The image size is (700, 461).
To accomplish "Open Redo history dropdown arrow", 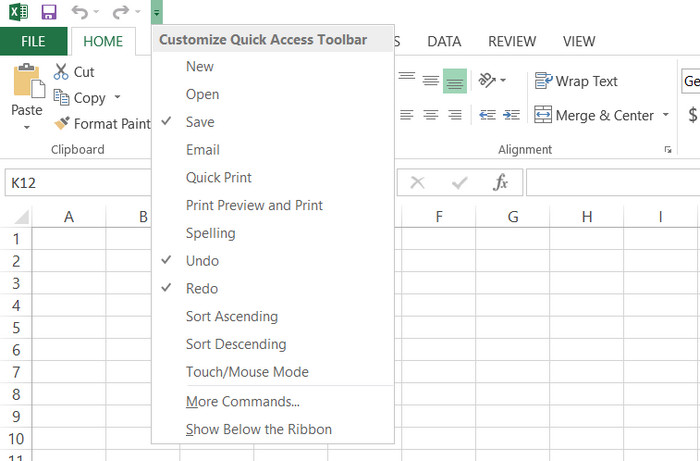I will pos(138,12).
